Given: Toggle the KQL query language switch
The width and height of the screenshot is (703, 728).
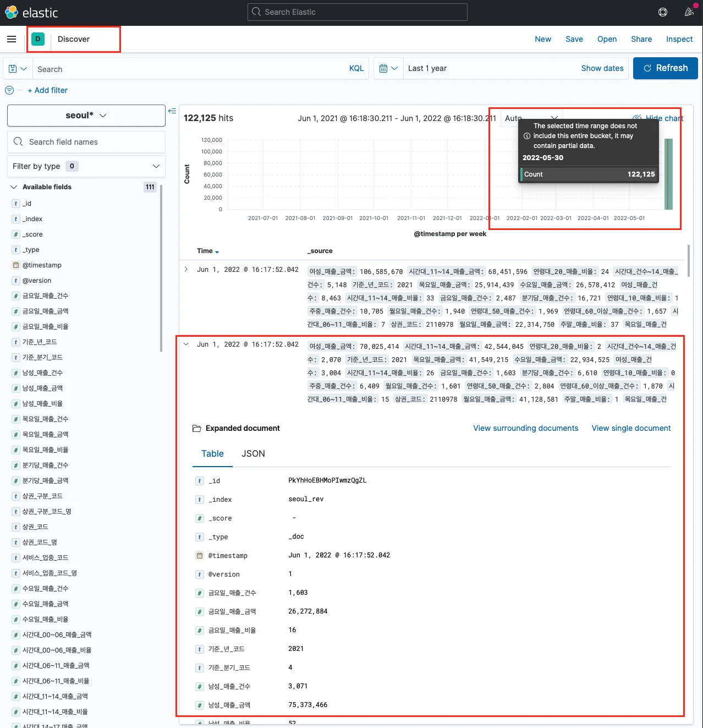Looking at the screenshot, I should pyautogui.click(x=356, y=69).
